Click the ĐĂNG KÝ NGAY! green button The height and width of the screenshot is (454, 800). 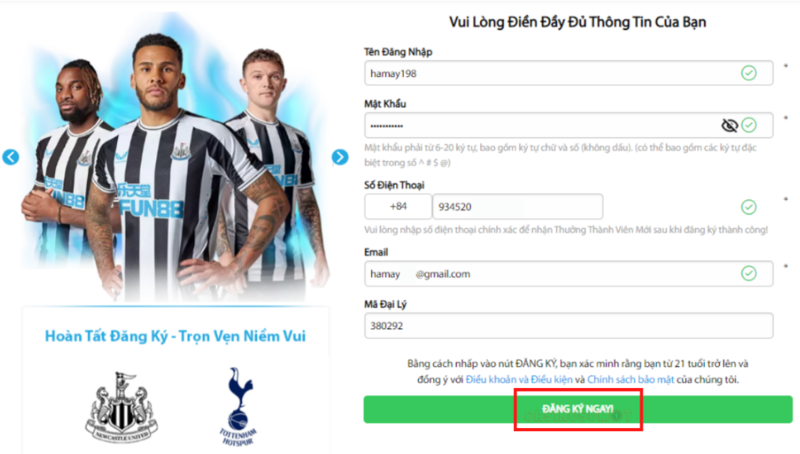578,409
